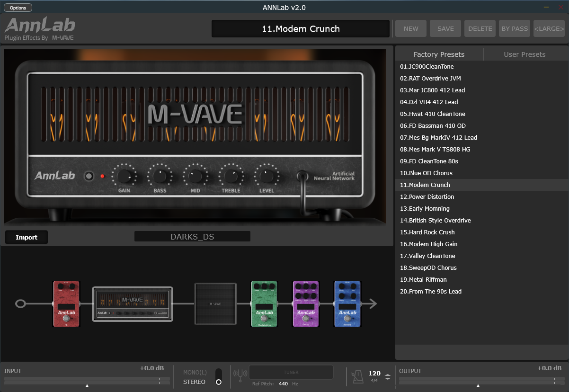Select preset 18.SweepOD Chorus

click(481, 268)
